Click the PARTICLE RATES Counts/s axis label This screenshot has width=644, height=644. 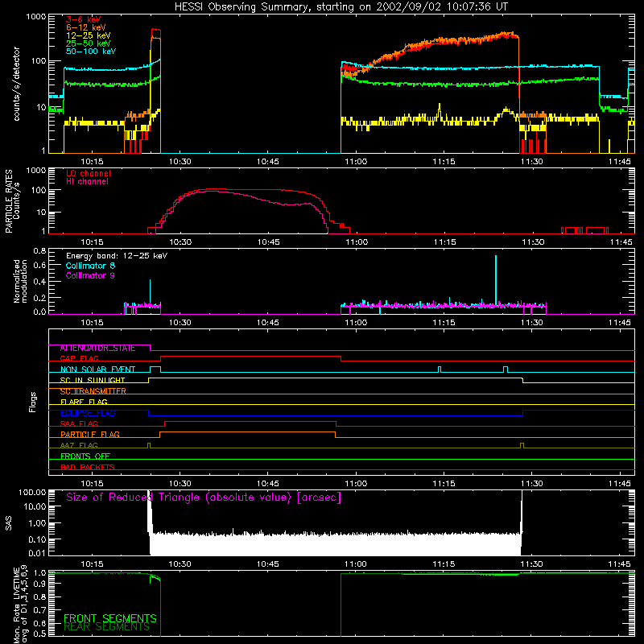(x=12, y=200)
